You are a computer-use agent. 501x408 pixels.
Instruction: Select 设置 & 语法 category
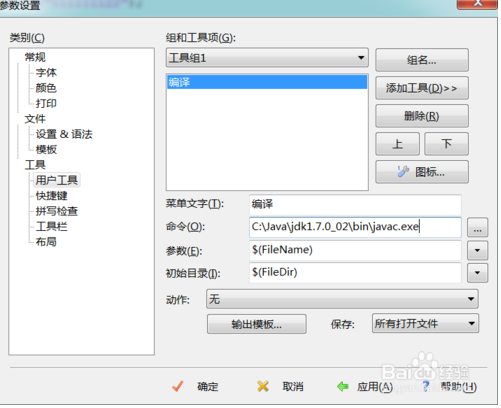64,134
